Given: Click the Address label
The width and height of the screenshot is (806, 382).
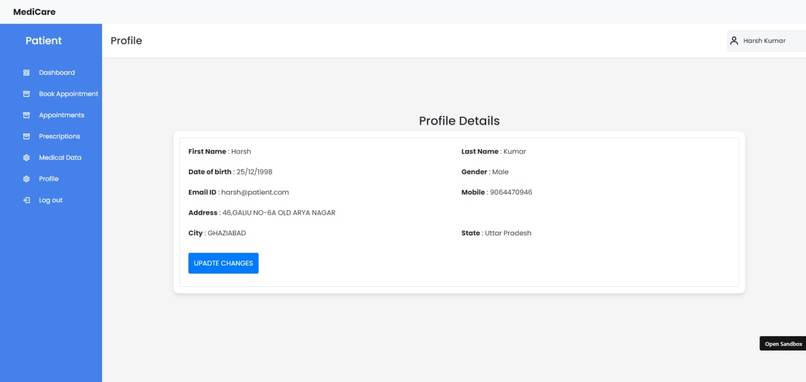Looking at the screenshot, I should (203, 213).
